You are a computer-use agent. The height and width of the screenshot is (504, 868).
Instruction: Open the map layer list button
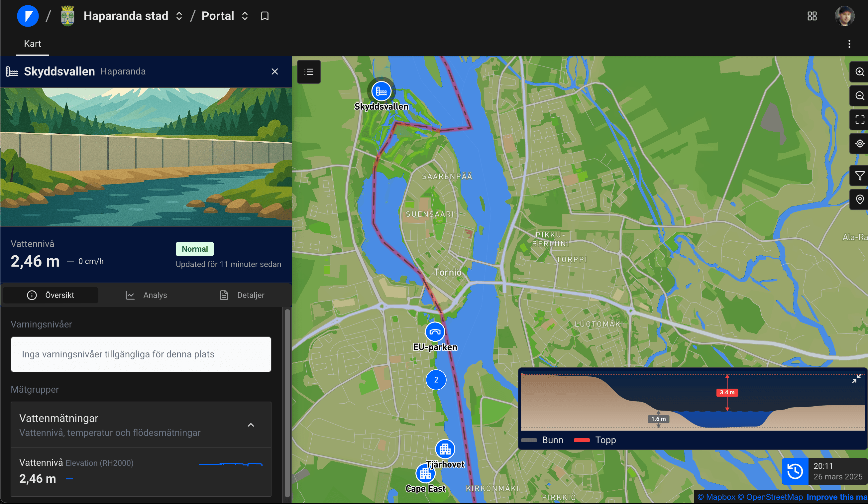click(309, 72)
